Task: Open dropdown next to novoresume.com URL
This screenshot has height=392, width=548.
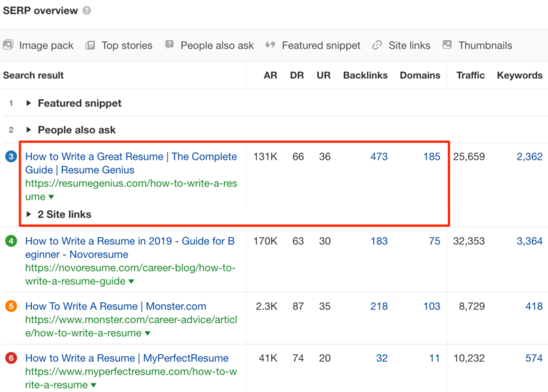Action: (131, 282)
